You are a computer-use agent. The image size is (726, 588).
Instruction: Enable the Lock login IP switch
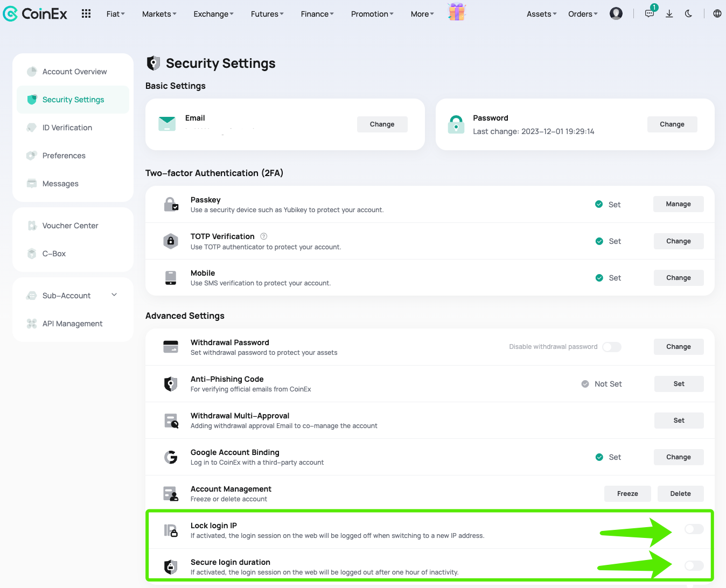[694, 529]
